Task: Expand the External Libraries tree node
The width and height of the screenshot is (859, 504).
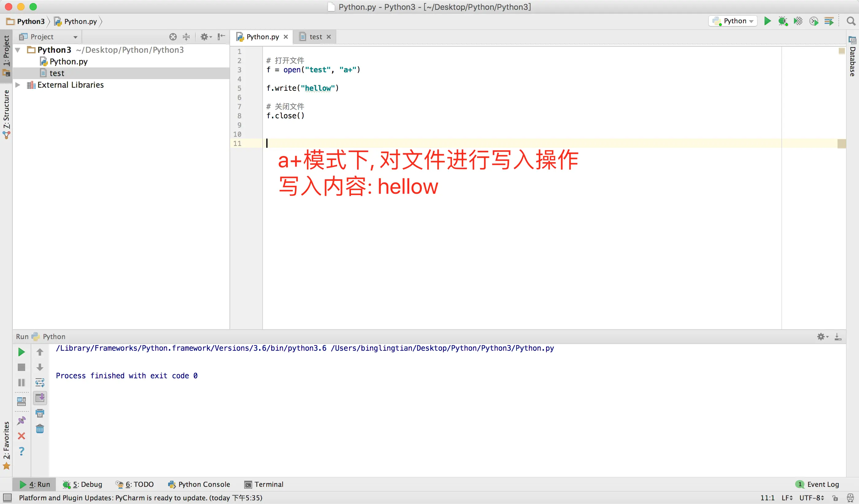Action: [18, 85]
